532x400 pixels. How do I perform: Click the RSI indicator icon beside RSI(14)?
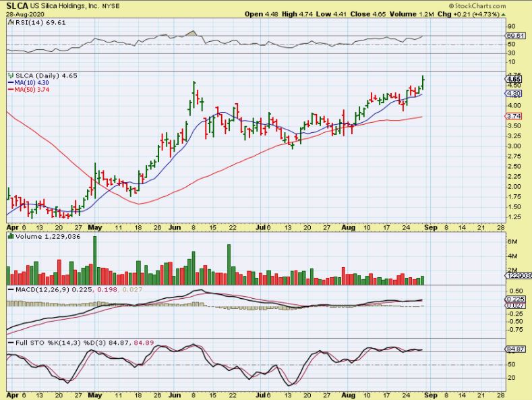(x=10, y=23)
